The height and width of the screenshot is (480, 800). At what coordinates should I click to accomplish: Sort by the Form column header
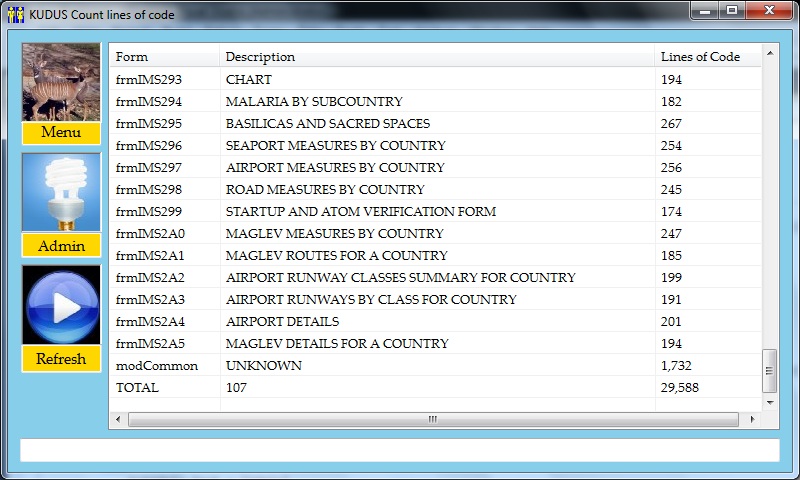point(164,57)
